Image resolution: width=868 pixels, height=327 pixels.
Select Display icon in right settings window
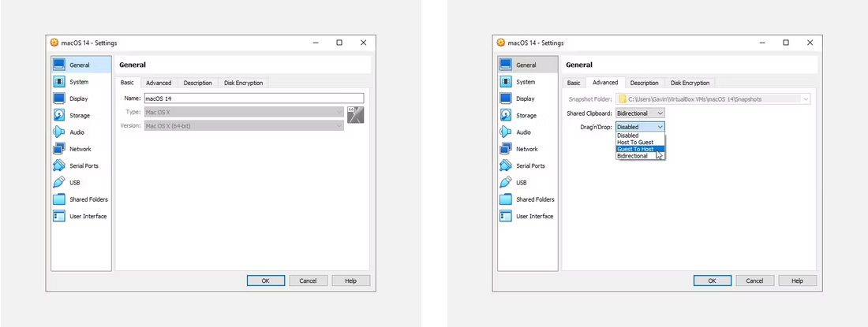click(x=505, y=98)
